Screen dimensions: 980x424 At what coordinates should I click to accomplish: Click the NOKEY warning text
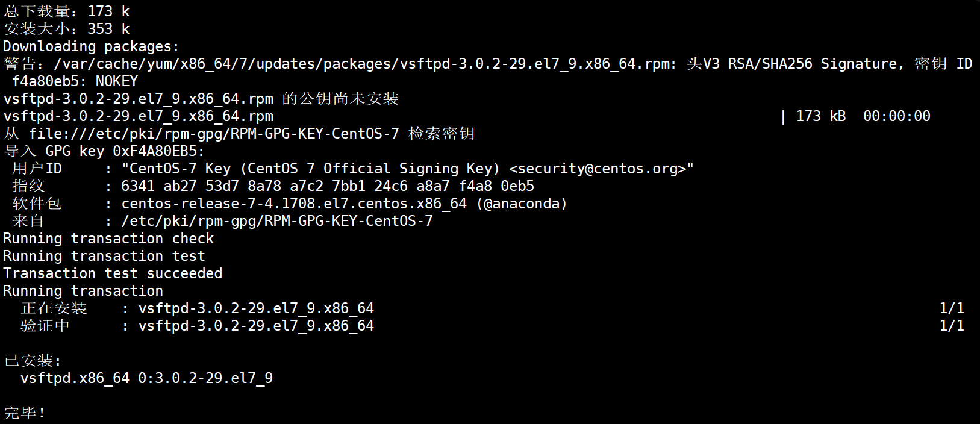tap(116, 81)
